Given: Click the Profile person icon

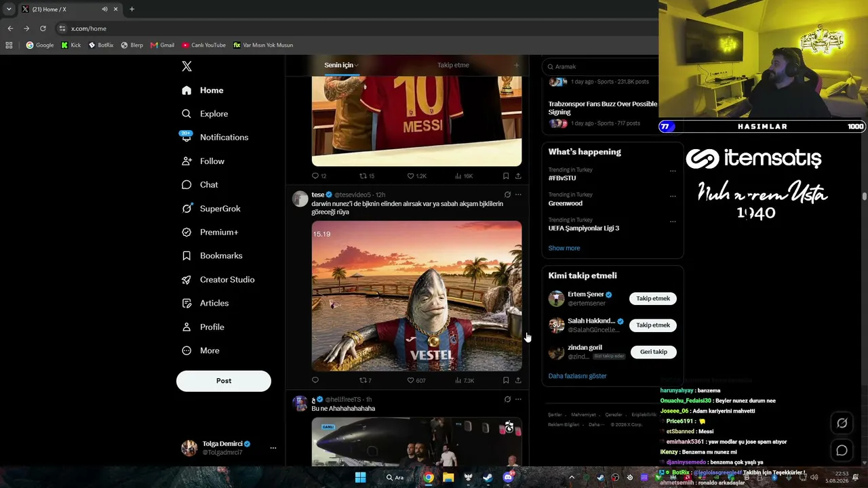Looking at the screenshot, I should tap(186, 327).
